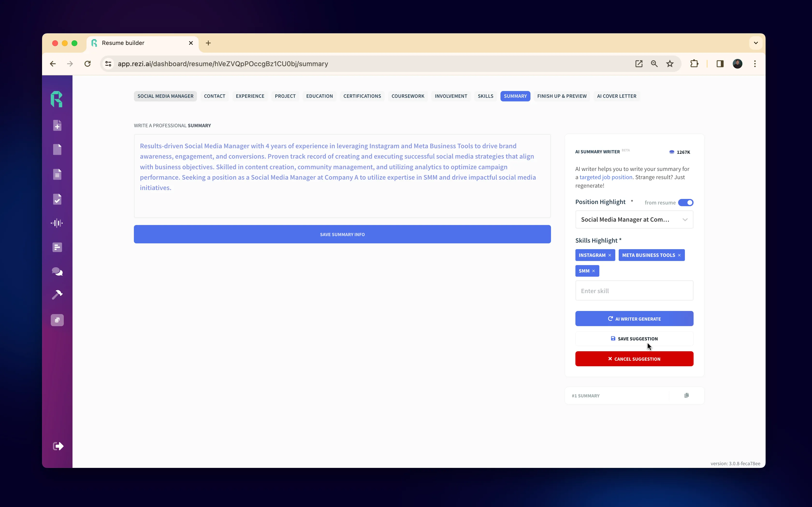The width and height of the screenshot is (812, 507).
Task: Click the copy icon next to #1 SUMMARY
Action: (687, 395)
